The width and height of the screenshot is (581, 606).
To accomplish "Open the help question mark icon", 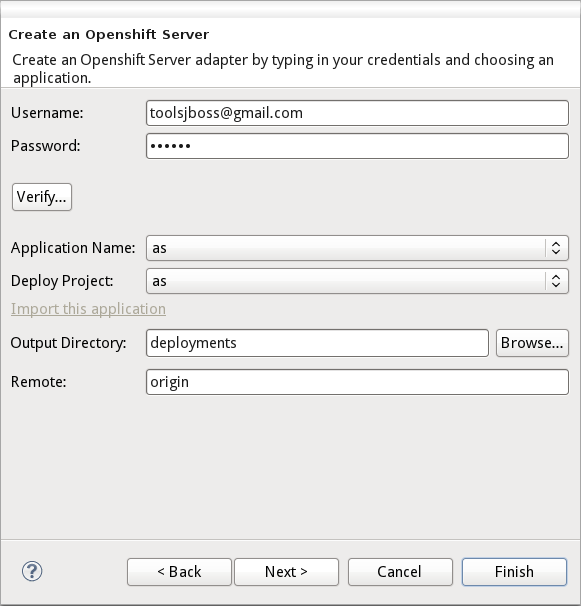I will 32,571.
